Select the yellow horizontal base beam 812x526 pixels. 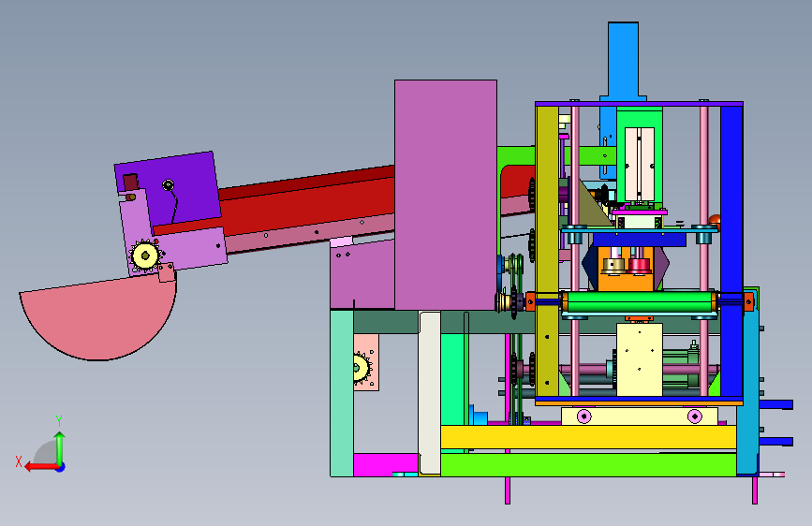click(x=588, y=437)
